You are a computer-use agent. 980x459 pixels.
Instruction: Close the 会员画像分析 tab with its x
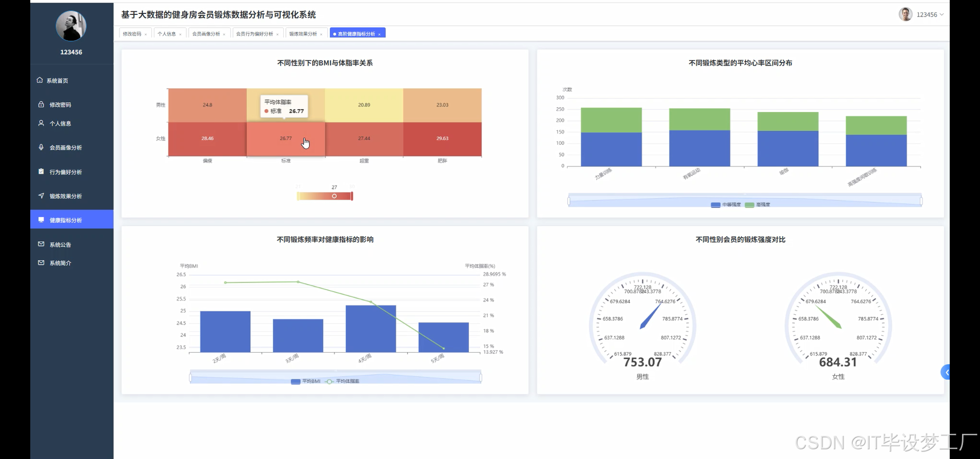pos(224,34)
